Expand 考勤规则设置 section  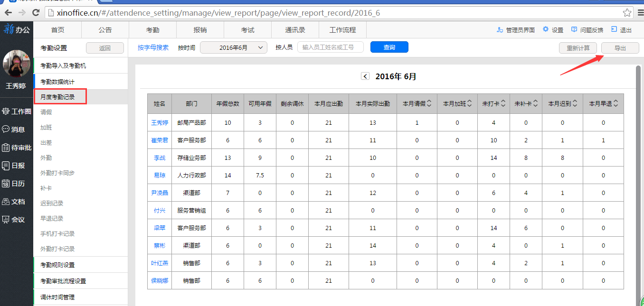tap(81, 265)
